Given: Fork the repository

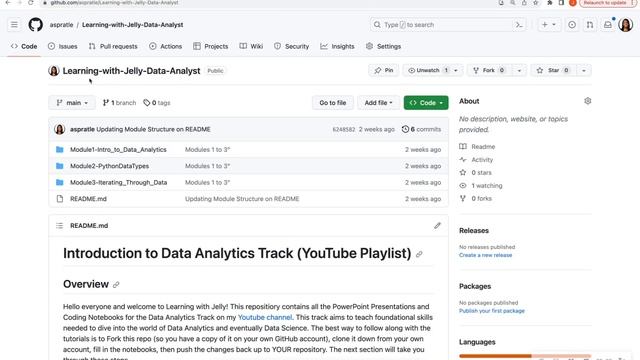Looking at the screenshot, I should click(489, 70).
